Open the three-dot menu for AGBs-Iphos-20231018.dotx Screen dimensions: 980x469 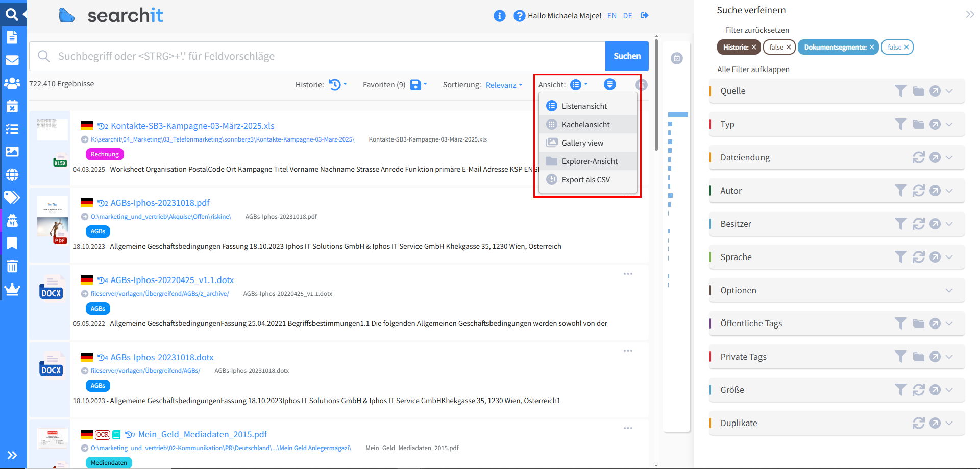pos(628,351)
